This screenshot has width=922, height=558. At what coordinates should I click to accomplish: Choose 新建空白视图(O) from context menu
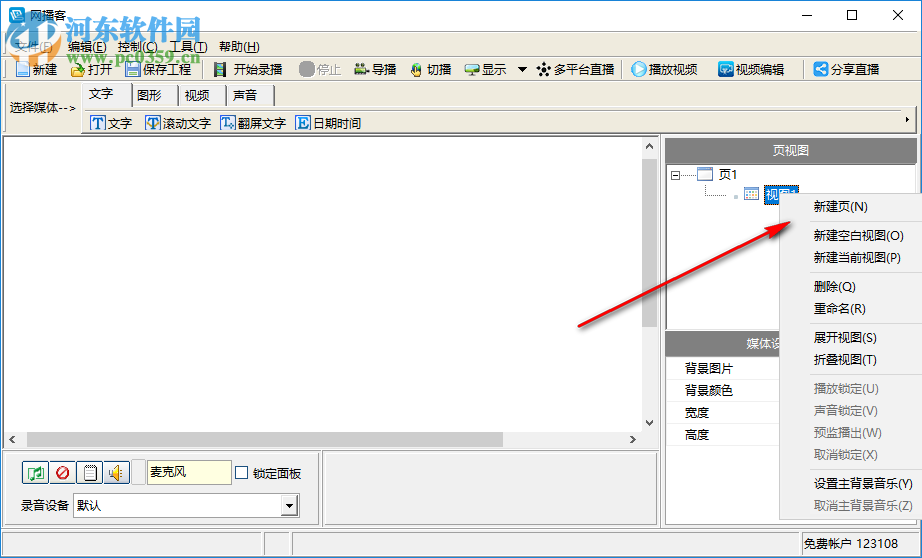pos(850,236)
